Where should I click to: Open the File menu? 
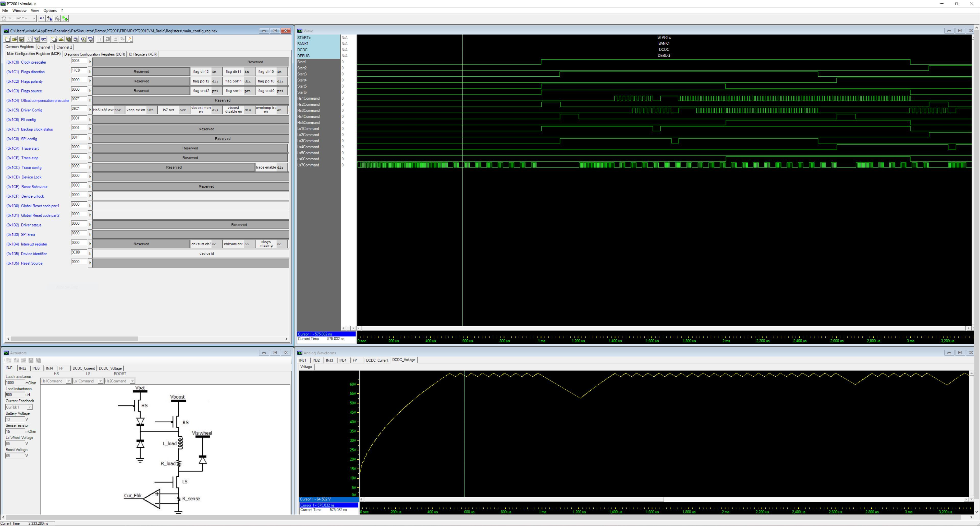pos(5,11)
